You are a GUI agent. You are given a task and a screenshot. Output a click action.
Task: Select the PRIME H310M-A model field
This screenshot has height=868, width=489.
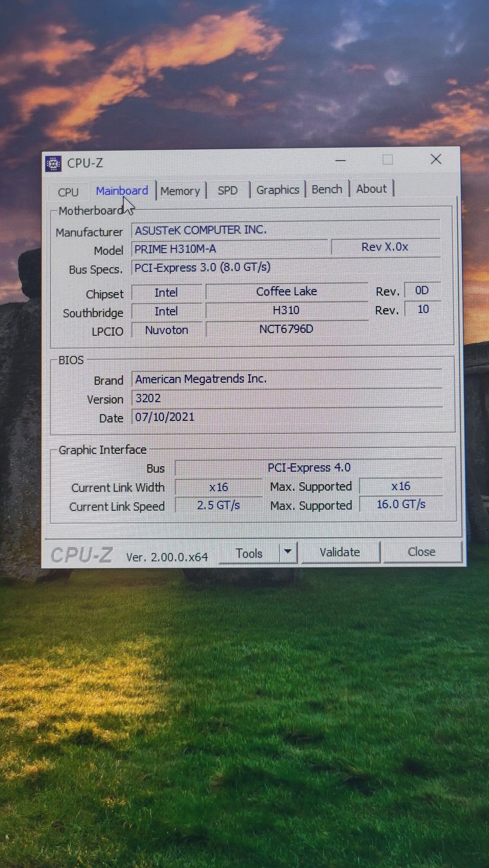click(229, 249)
